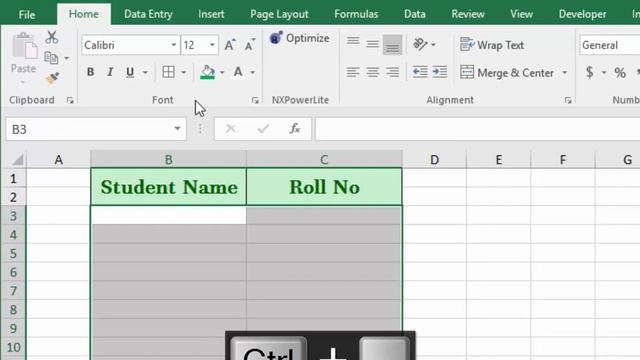The width and height of the screenshot is (640, 360).
Task: Open Clipboard group dialog launcher
Action: [x=70, y=100]
